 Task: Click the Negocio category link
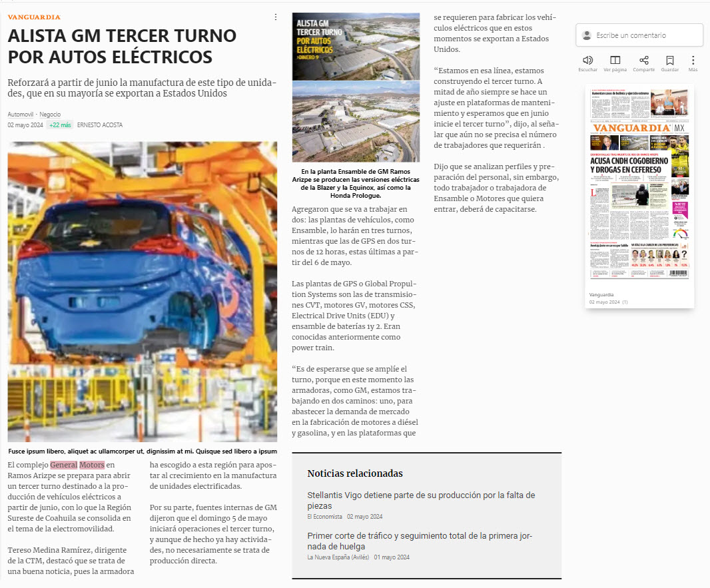click(50, 115)
